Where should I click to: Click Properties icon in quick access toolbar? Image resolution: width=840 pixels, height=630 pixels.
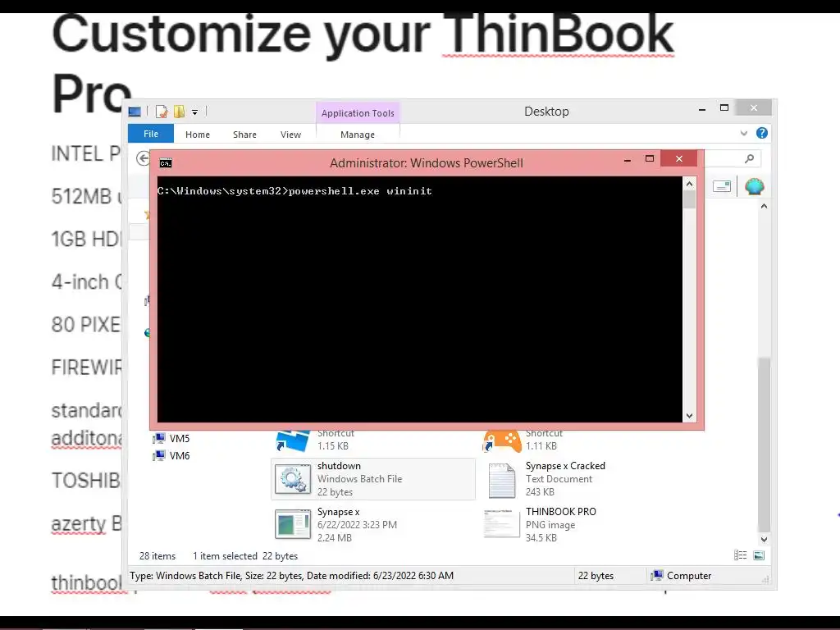coord(162,112)
